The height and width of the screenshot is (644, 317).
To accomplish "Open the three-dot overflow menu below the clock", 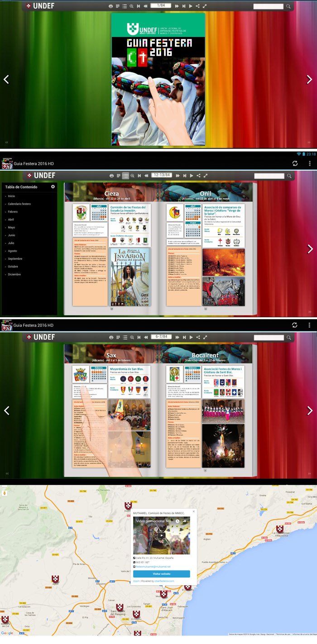I will (310, 163).
